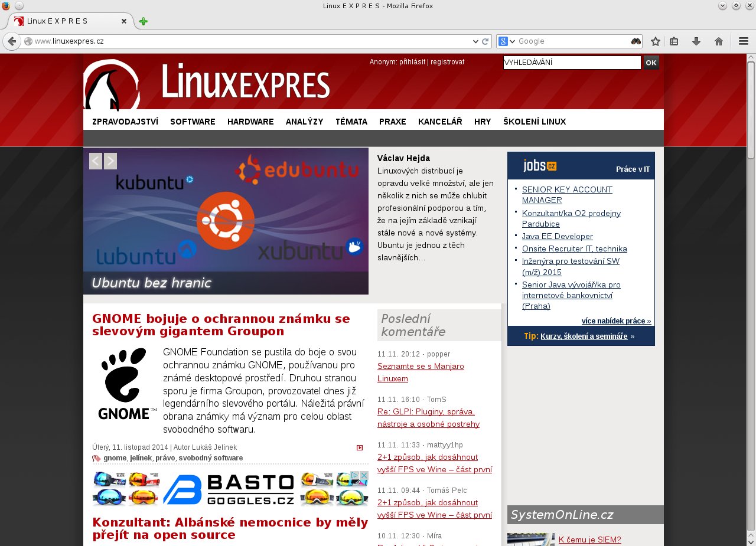Click the AdChoices info icon on the ad
This screenshot has width=756, height=546.
(x=356, y=475)
